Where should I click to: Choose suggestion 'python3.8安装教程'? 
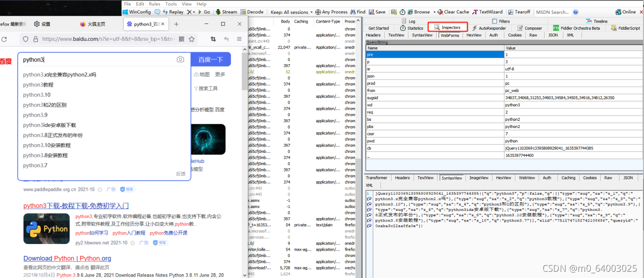pyautogui.click(x=46, y=155)
